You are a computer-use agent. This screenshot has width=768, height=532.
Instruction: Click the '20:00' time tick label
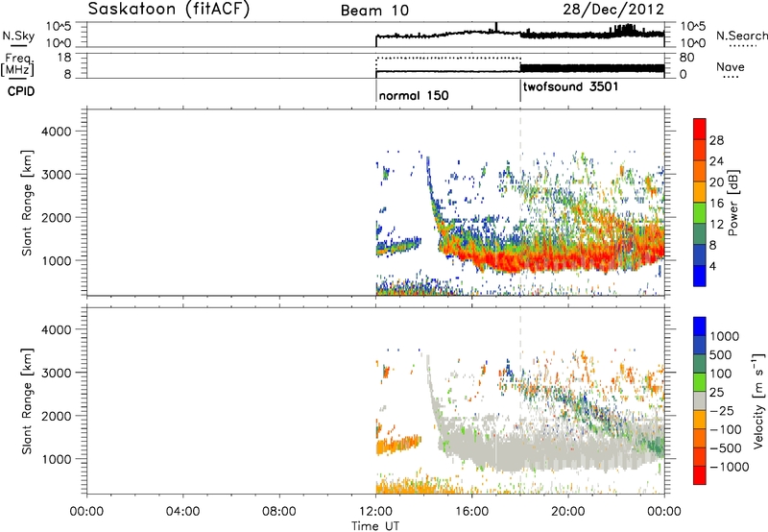(x=568, y=512)
